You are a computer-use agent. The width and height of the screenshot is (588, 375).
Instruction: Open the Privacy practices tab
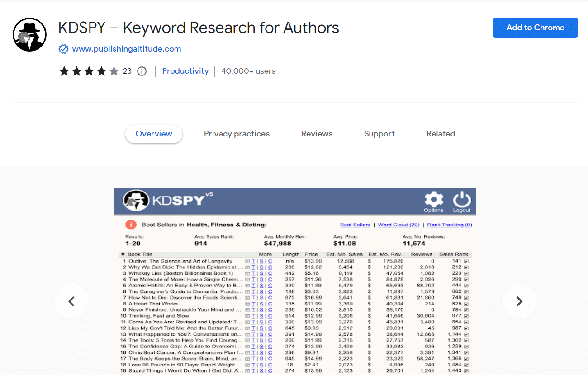[x=237, y=134]
